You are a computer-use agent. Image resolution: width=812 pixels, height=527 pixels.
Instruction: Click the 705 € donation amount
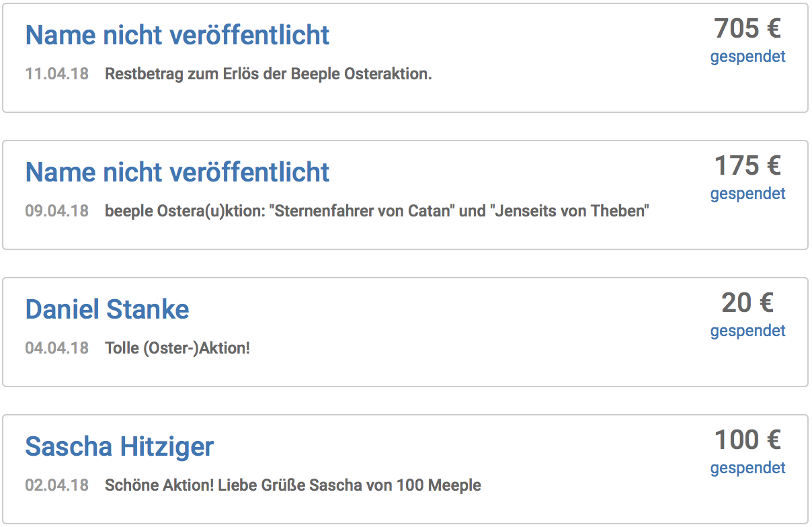click(x=747, y=29)
